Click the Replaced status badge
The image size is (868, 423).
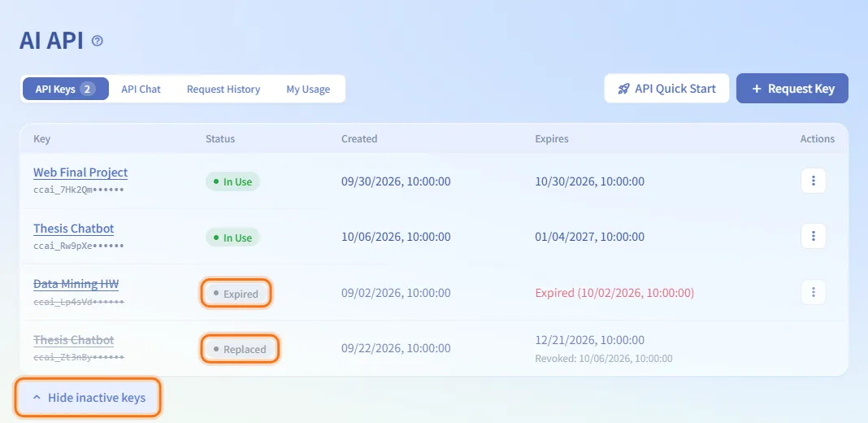pos(241,349)
